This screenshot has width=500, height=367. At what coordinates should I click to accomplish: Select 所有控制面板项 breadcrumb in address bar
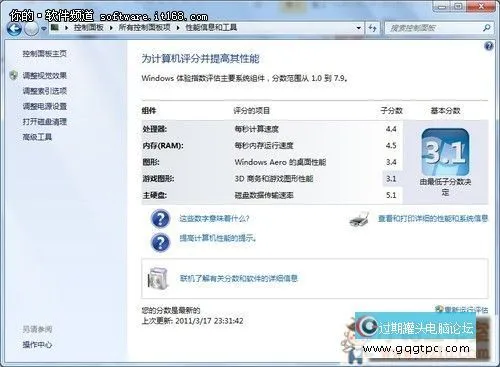pyautogui.click(x=144, y=27)
